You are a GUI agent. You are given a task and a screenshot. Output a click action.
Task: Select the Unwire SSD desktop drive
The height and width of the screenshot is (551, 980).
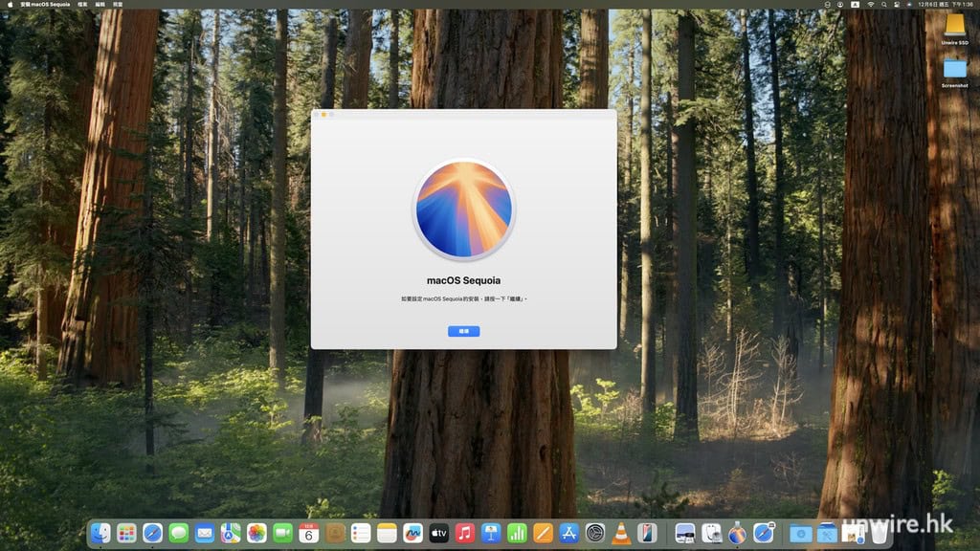954,27
